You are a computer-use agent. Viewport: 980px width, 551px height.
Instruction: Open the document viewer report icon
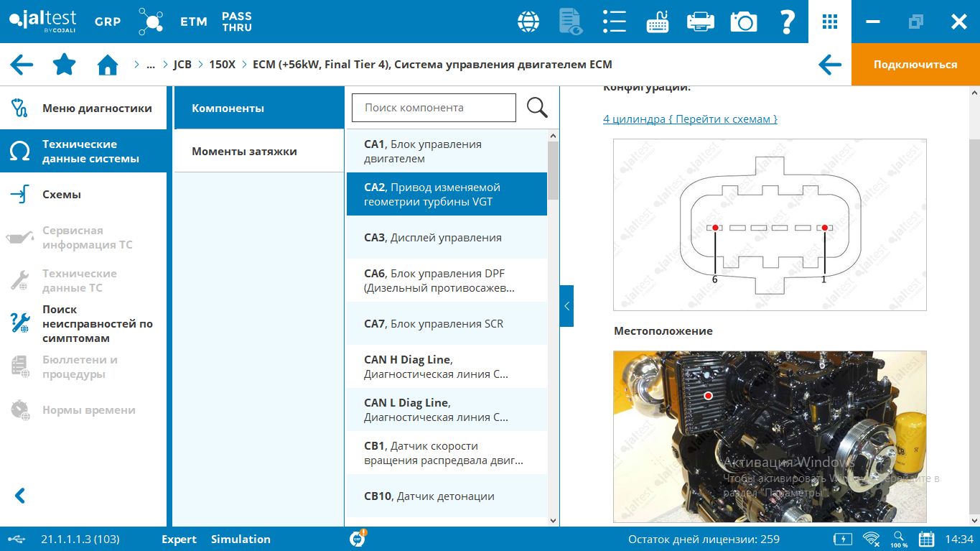click(571, 22)
